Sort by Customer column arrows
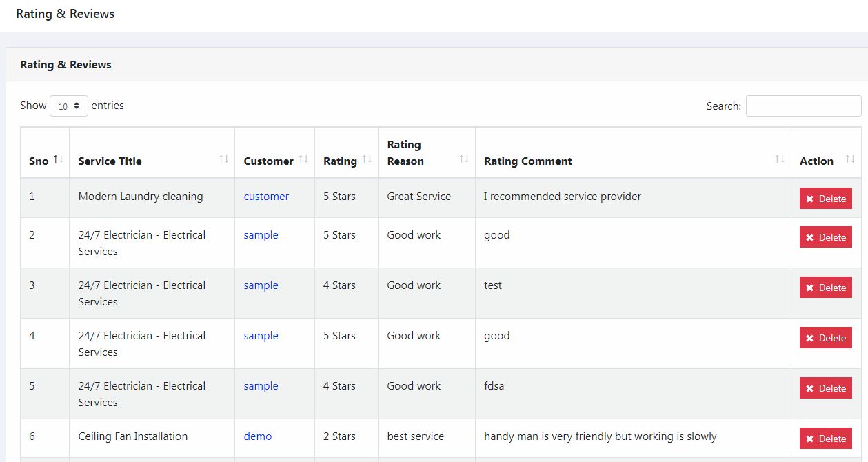 pyautogui.click(x=303, y=159)
